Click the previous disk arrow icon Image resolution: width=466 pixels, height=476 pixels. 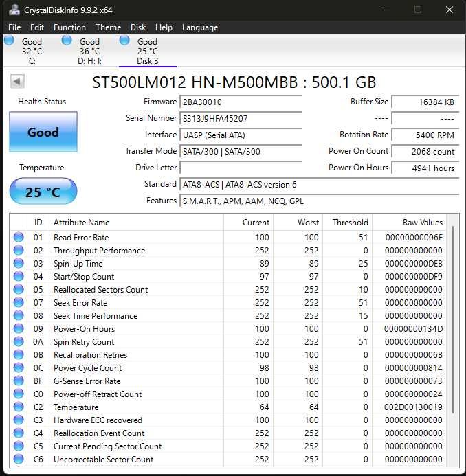17,81
